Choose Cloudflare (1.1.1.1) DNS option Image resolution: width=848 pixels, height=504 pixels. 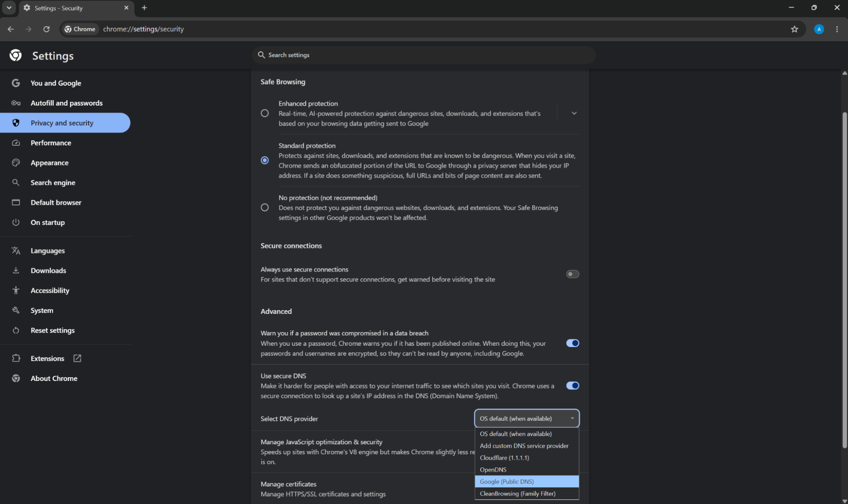[x=526, y=458]
